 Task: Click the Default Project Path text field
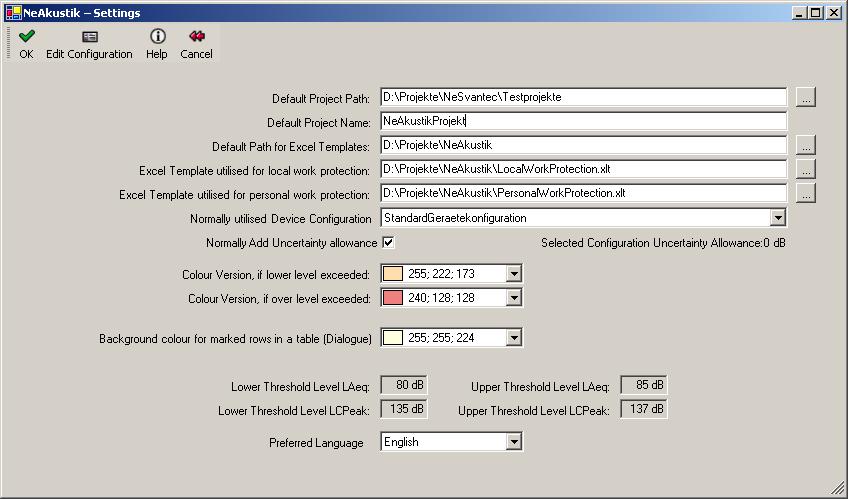click(582, 97)
